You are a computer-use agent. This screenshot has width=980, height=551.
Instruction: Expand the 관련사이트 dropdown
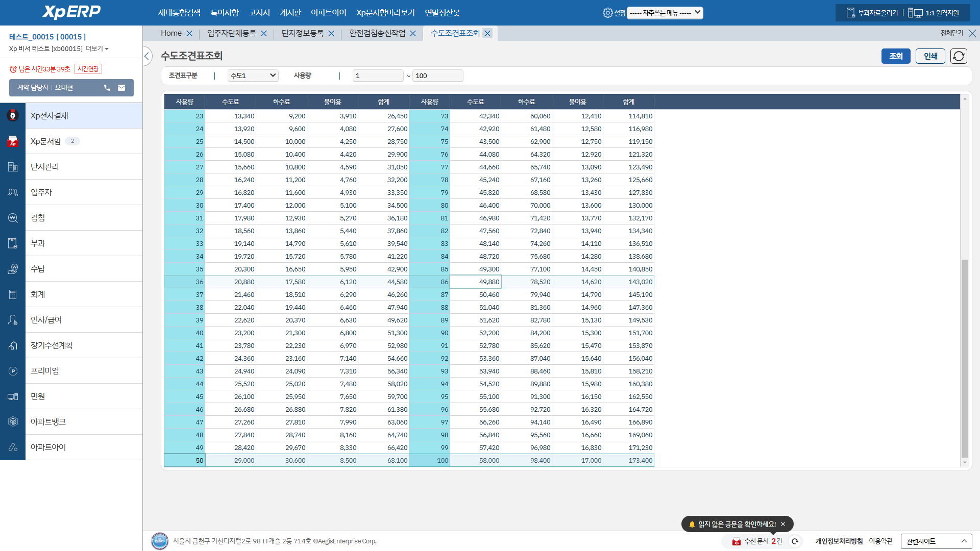tap(936, 541)
